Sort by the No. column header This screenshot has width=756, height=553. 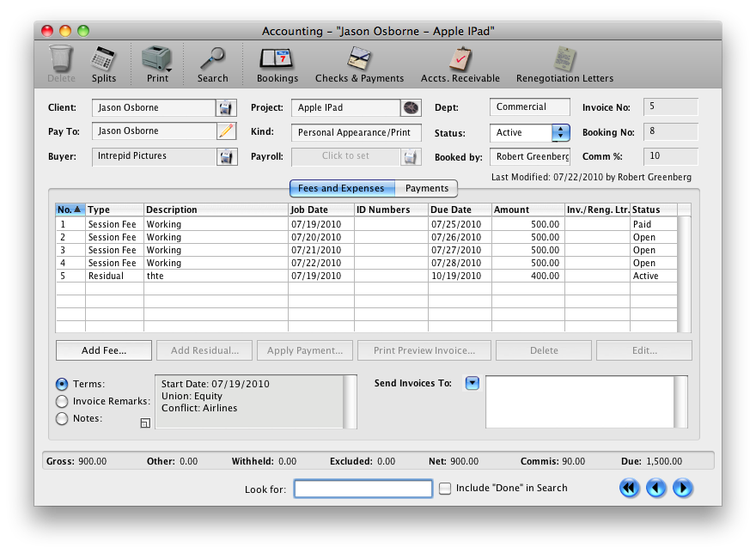click(70, 210)
